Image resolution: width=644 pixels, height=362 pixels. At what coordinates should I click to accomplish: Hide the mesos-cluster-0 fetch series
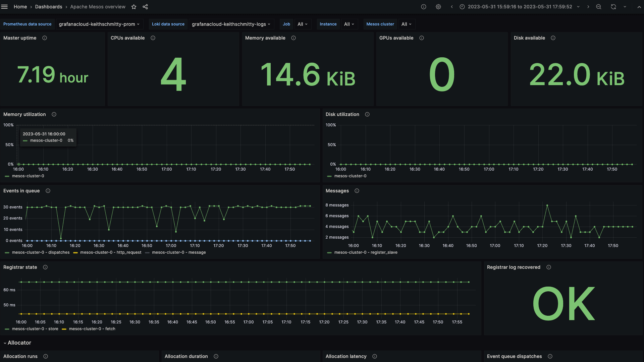92,329
